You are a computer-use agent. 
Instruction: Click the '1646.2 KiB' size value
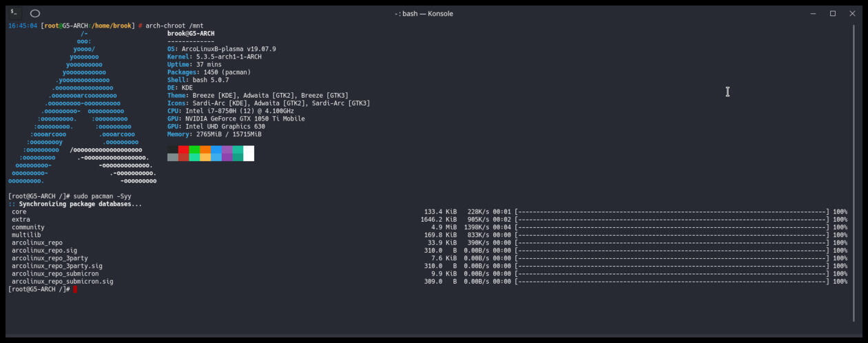439,220
